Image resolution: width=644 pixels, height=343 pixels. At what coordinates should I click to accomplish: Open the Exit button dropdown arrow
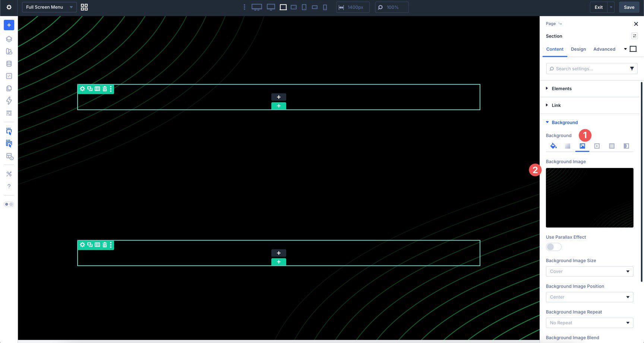[x=611, y=7]
